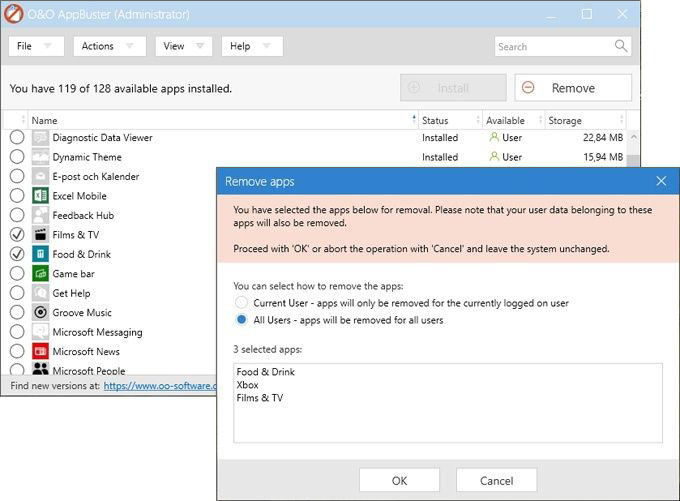Click the minus circle icon on Remove
Screen dimensions: 680x501
coord(528,88)
